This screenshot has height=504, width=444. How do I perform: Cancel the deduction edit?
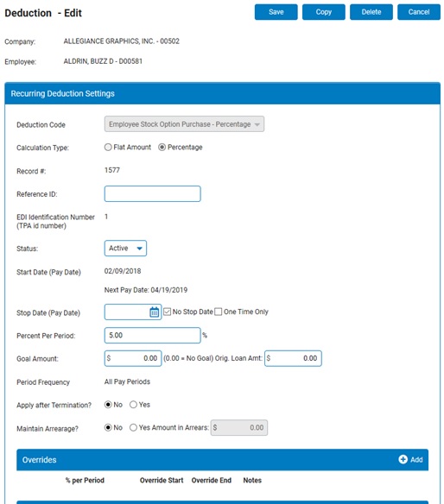click(x=419, y=12)
